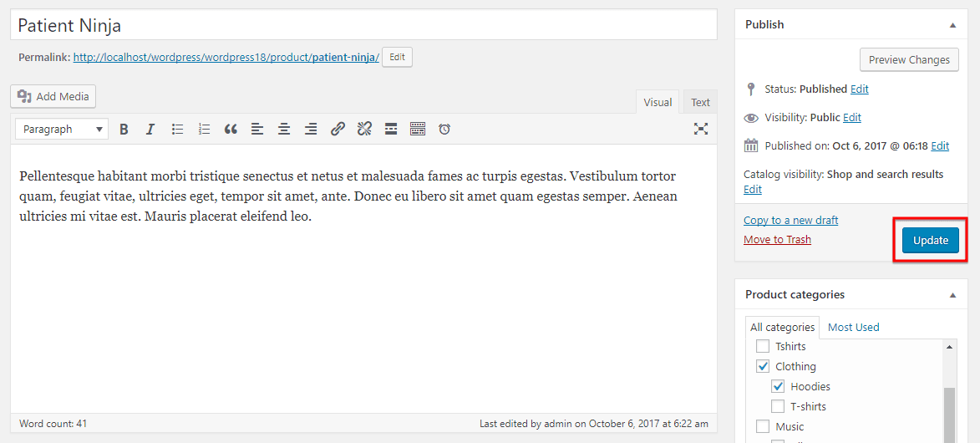
Task: Tick the Tshirts category checkbox
Action: [762, 346]
